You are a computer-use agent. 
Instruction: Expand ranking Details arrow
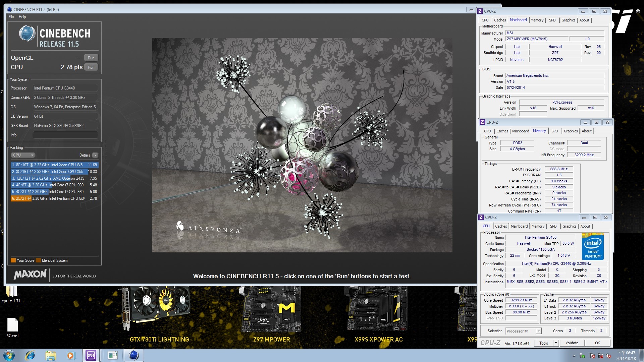pos(95,155)
